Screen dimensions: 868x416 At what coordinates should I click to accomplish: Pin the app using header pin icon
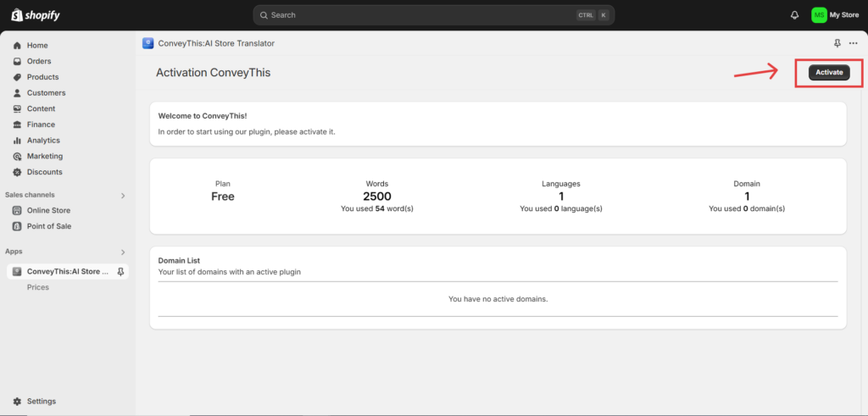(x=837, y=43)
